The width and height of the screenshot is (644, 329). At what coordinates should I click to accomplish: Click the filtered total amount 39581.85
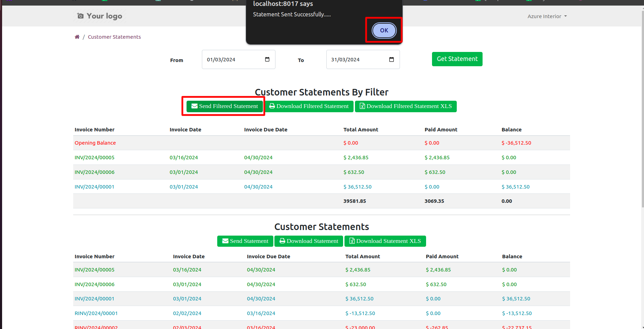click(355, 201)
